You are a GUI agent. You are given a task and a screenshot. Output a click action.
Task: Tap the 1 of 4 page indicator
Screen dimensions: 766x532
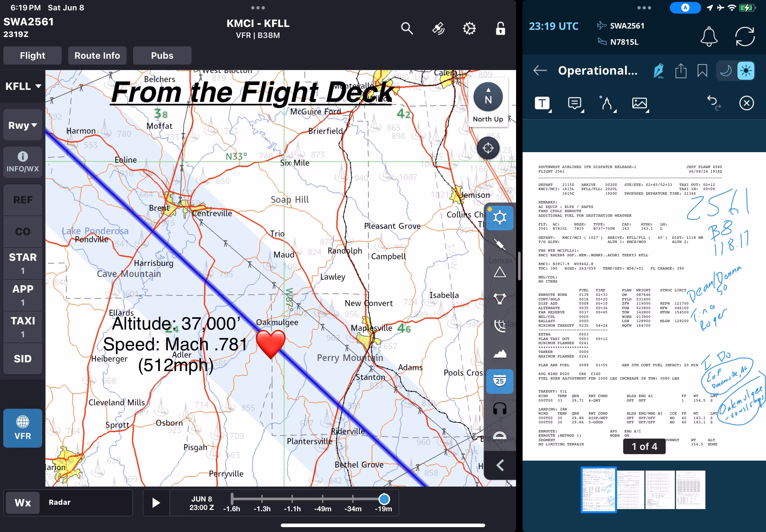[644, 446]
